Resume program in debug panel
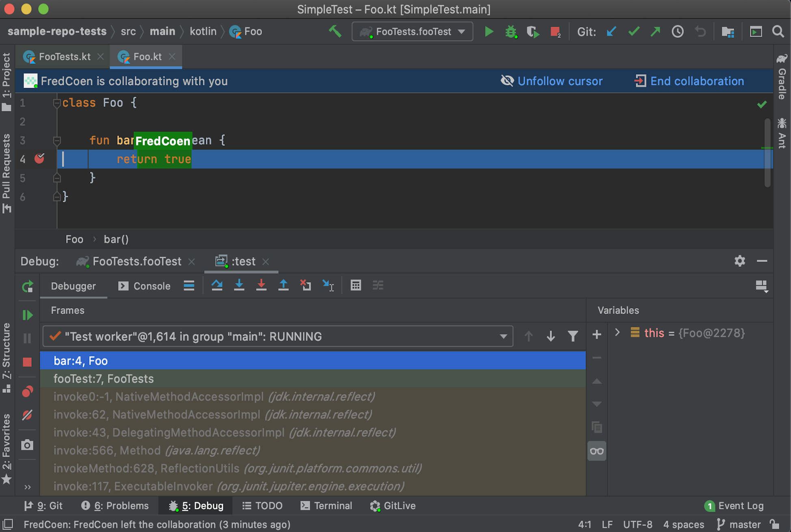791x532 pixels. pyautogui.click(x=27, y=315)
